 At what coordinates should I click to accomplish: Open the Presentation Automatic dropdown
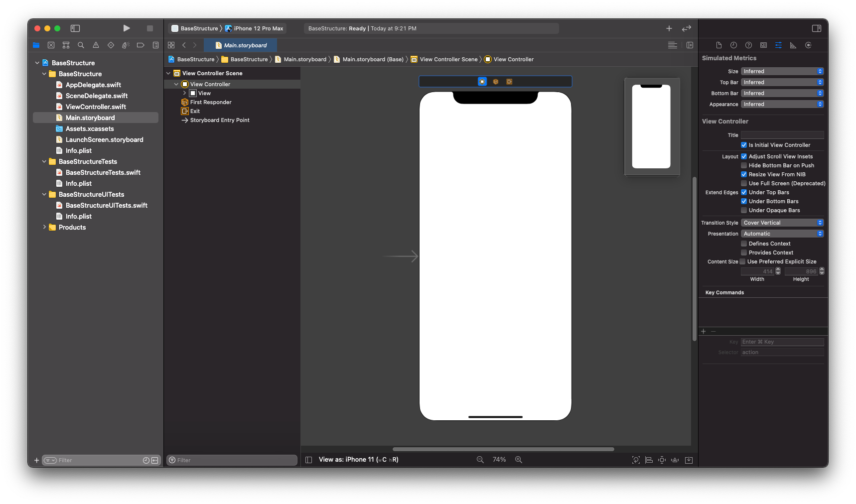tap(782, 234)
